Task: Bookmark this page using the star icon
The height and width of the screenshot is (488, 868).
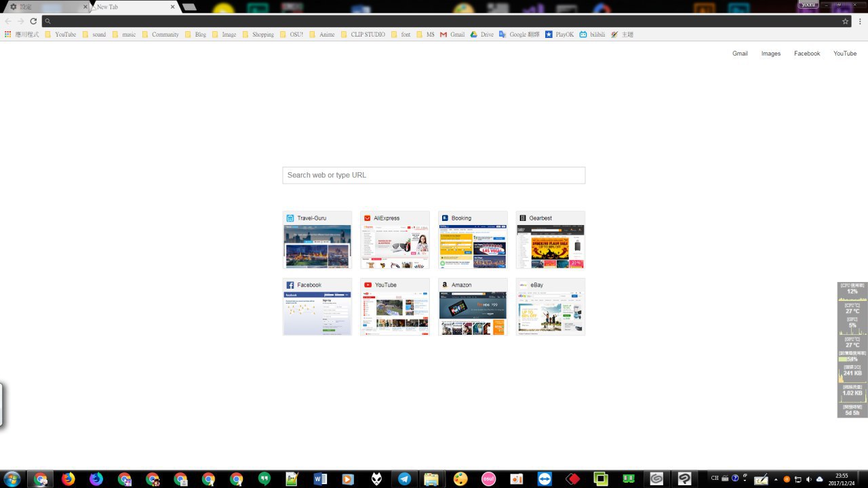Action: (x=845, y=21)
